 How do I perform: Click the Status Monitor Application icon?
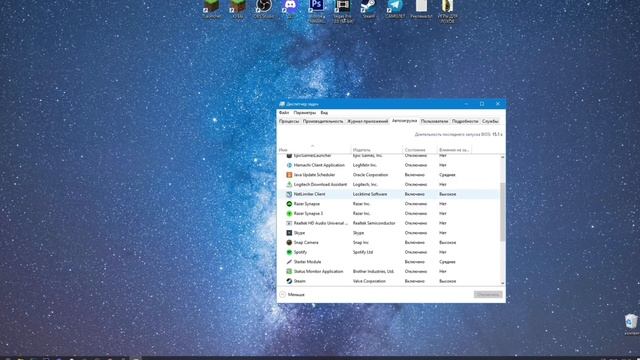point(289,271)
